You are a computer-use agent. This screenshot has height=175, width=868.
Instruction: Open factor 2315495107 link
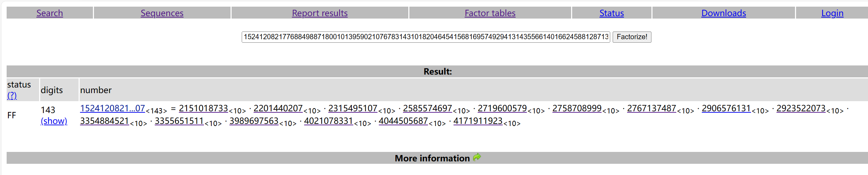pos(353,108)
